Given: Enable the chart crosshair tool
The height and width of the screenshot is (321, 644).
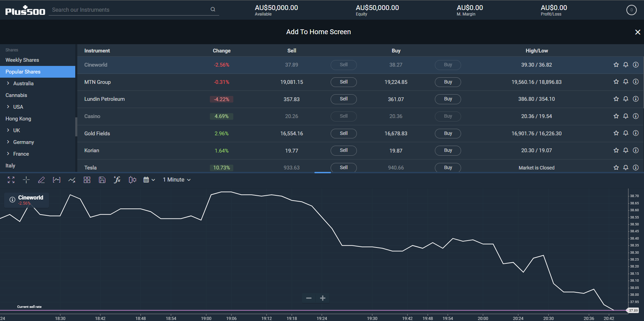Looking at the screenshot, I should pos(26,180).
